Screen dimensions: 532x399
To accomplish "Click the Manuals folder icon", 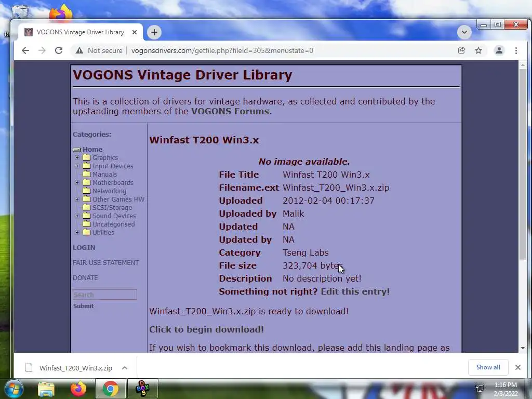I will tap(87, 174).
